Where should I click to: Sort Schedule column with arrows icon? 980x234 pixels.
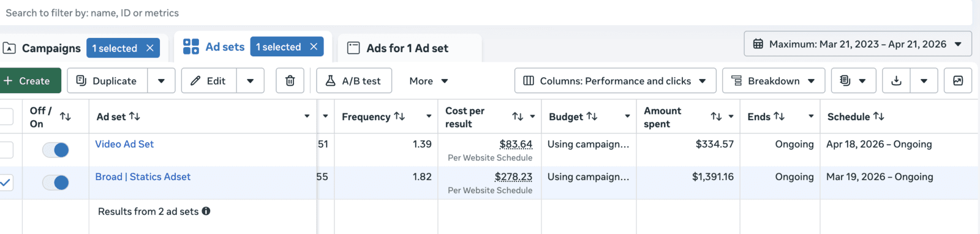878,116
